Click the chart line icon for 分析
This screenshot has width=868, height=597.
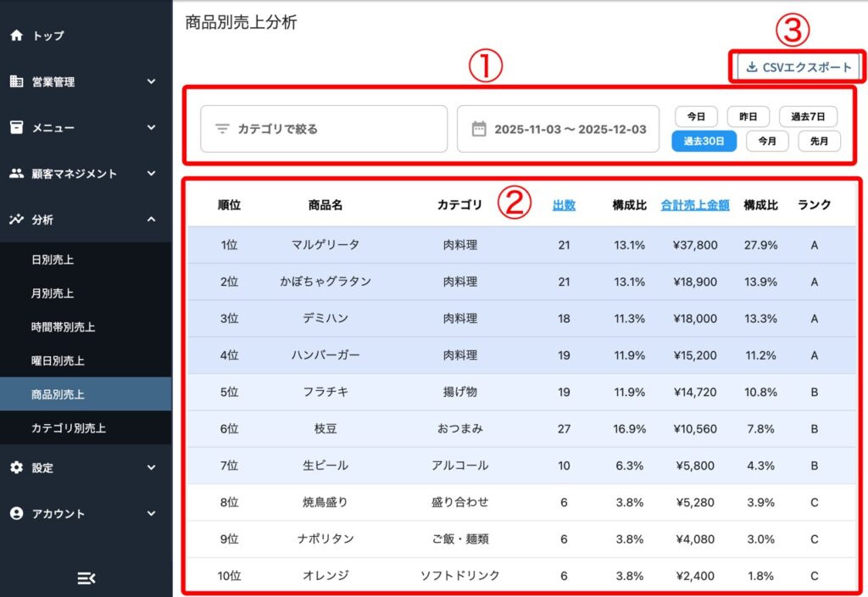click(x=16, y=220)
